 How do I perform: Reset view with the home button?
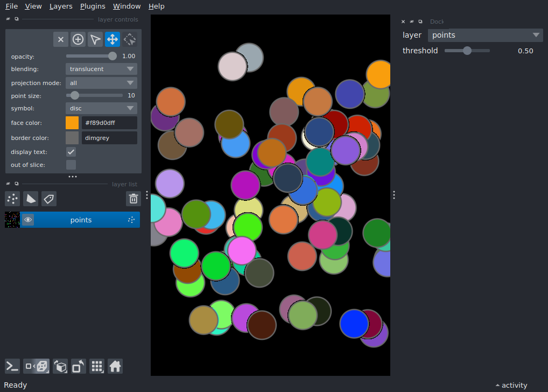pyautogui.click(x=115, y=367)
